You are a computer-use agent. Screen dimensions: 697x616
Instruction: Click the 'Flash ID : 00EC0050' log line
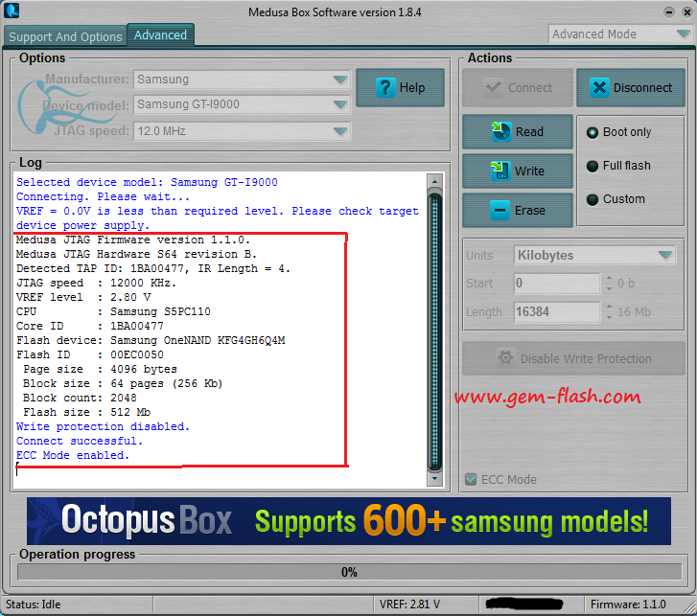tap(90, 354)
